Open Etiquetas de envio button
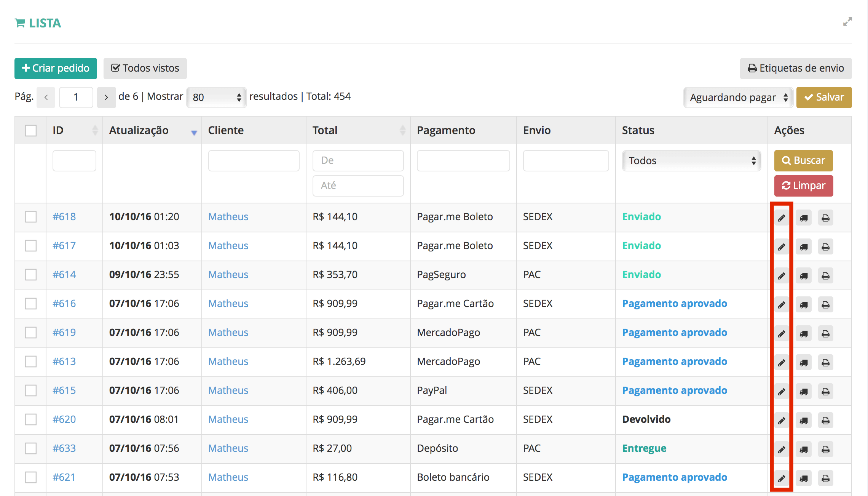Screen dimensions: 868x496 point(796,69)
